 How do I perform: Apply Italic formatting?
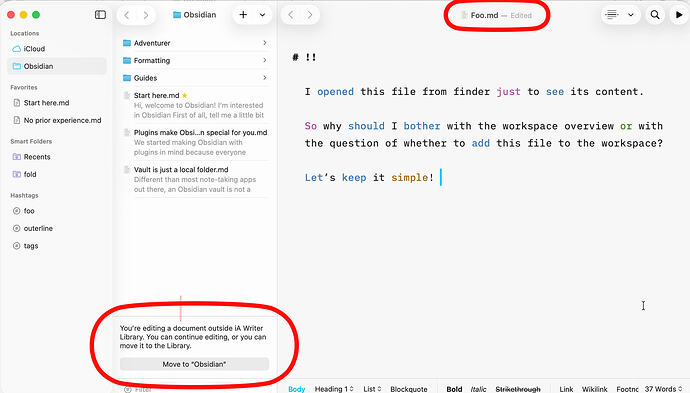(x=478, y=389)
